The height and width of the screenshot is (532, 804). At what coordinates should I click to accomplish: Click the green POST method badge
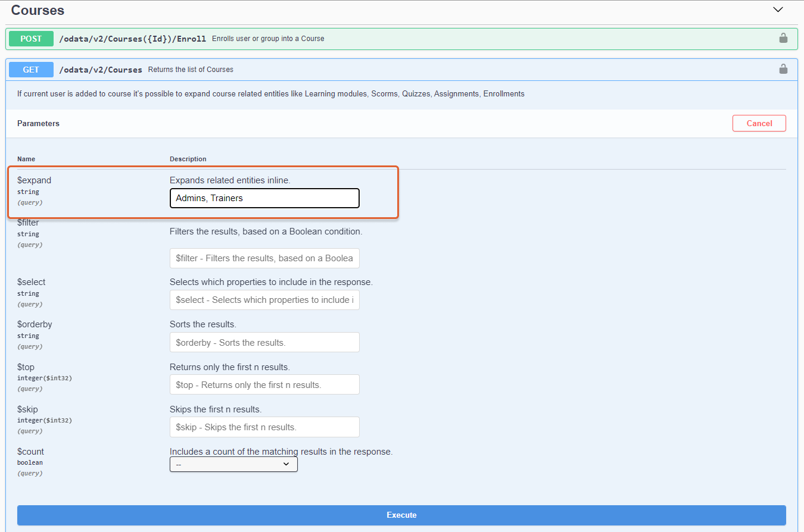[31, 39]
